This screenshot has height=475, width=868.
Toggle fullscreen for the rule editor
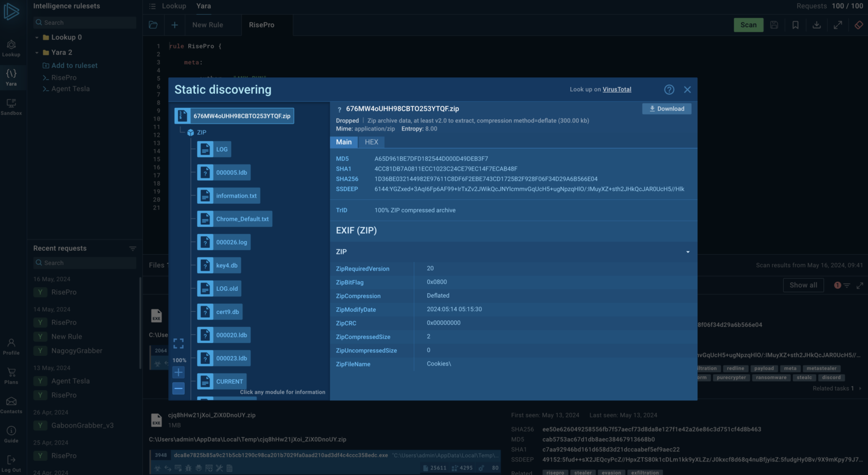(x=838, y=25)
